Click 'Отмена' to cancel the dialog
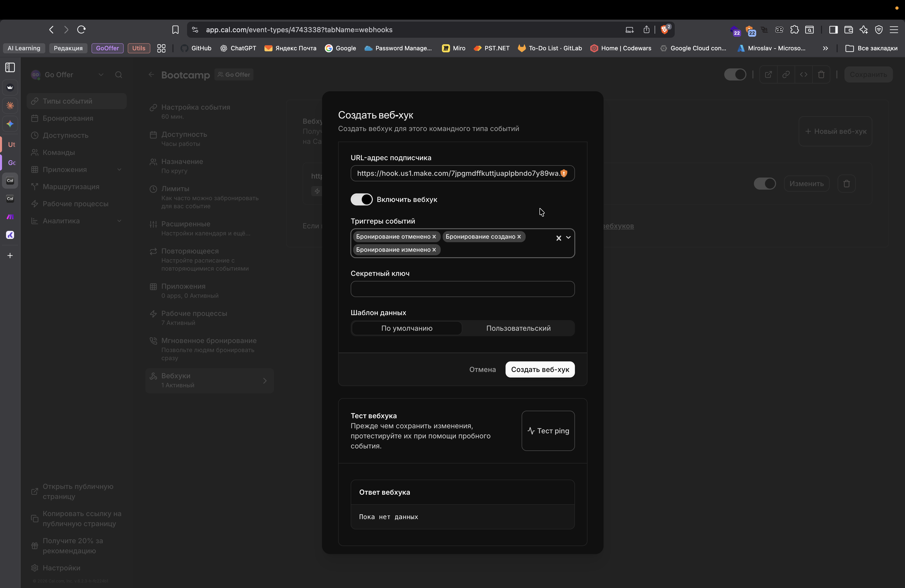Viewport: 905px width, 588px height. click(482, 369)
